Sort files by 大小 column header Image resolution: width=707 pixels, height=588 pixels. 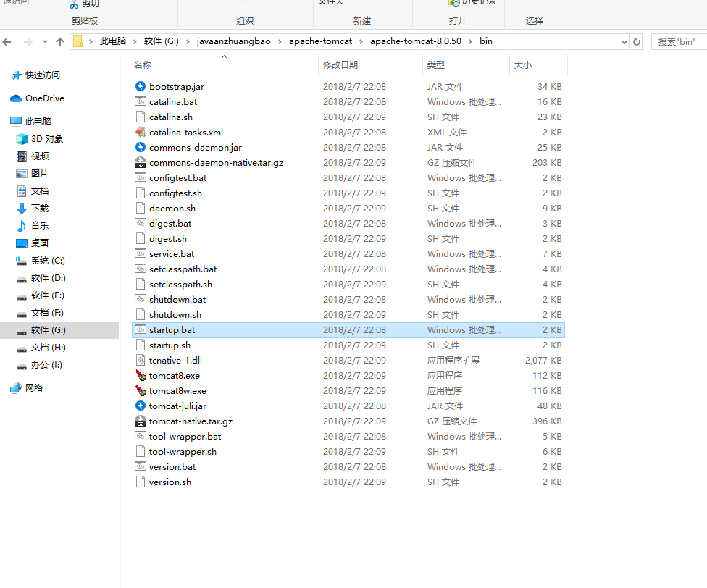point(522,65)
